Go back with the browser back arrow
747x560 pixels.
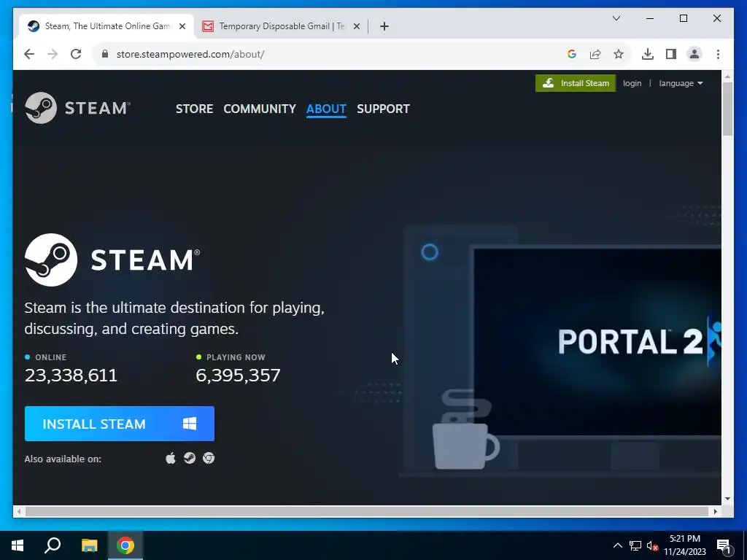(x=29, y=54)
